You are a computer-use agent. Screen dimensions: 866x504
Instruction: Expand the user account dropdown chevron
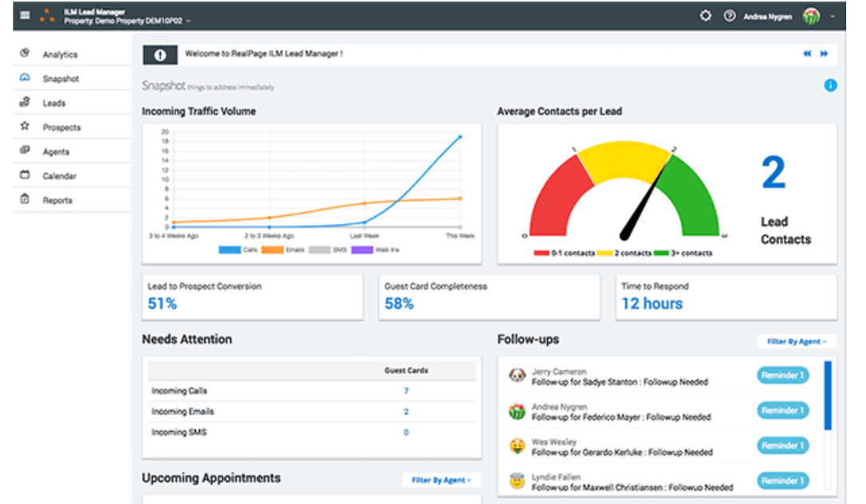(833, 17)
